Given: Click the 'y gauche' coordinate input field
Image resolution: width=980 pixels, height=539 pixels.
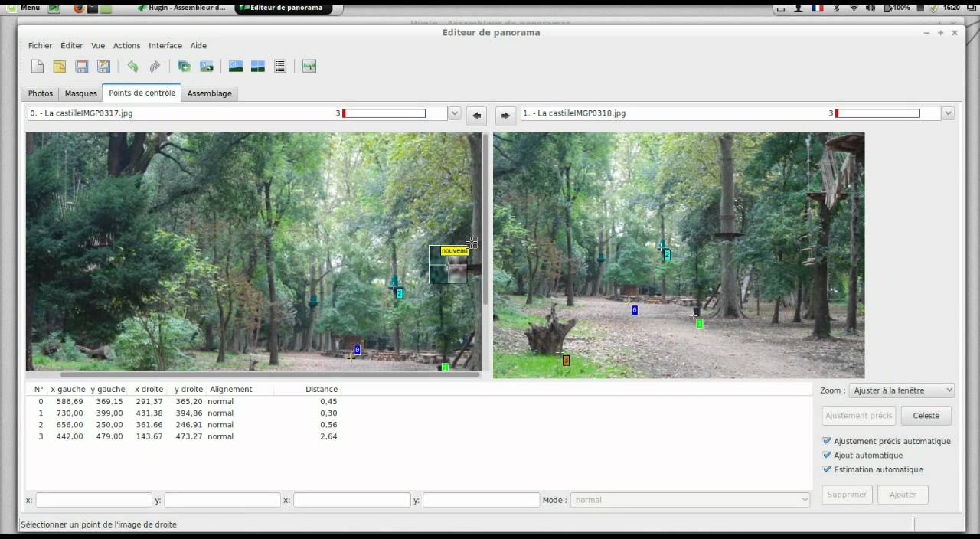Looking at the screenshot, I should (223, 500).
